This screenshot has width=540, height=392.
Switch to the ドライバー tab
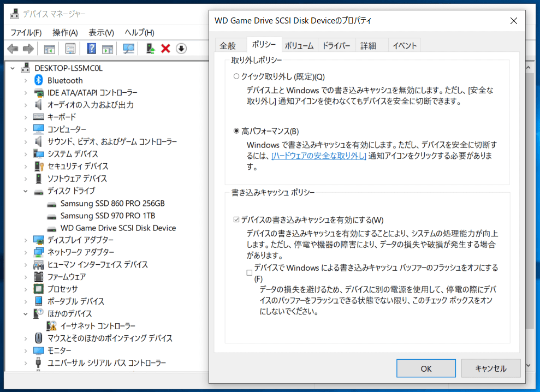(336, 45)
